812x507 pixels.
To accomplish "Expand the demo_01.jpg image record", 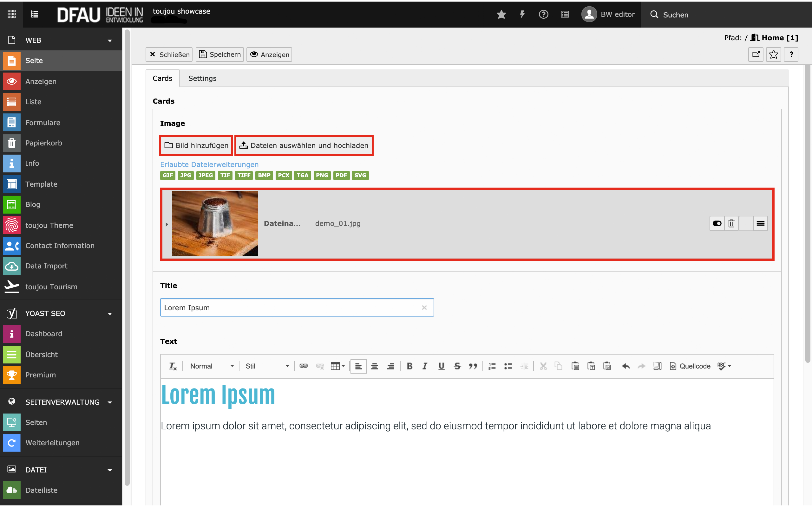I will click(167, 224).
